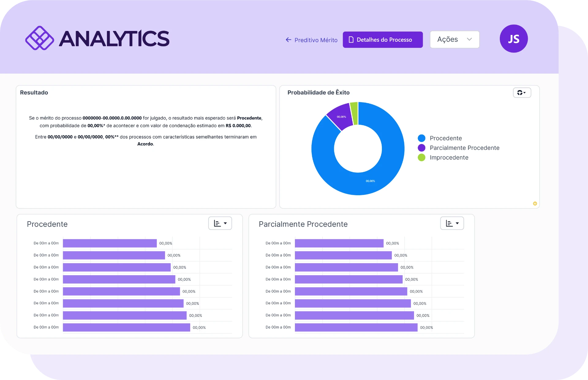Open chart type dropdown in Parcialmente Procedente card
Viewport: 588px width, 380px height.
pos(452,223)
